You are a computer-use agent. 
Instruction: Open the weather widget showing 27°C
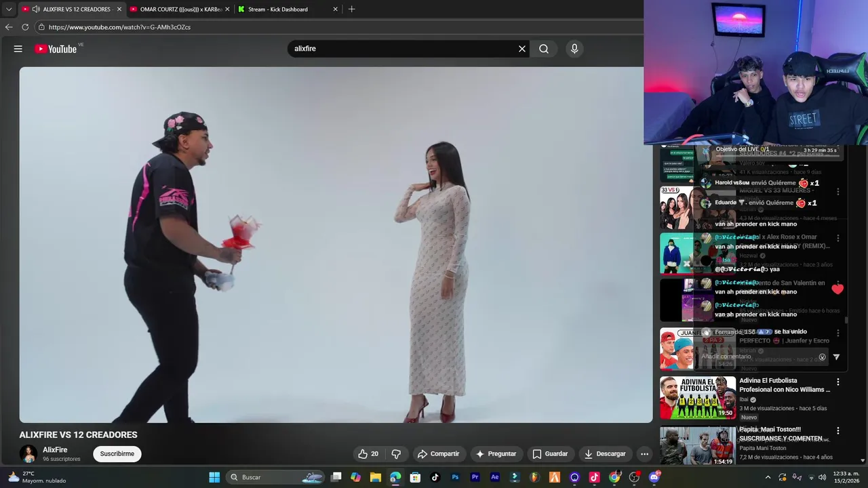[x=37, y=477]
